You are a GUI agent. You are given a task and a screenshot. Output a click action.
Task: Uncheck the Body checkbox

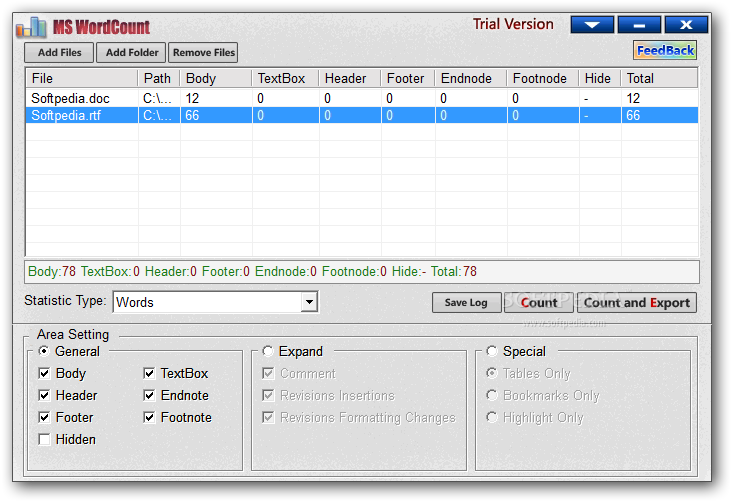[x=44, y=373]
